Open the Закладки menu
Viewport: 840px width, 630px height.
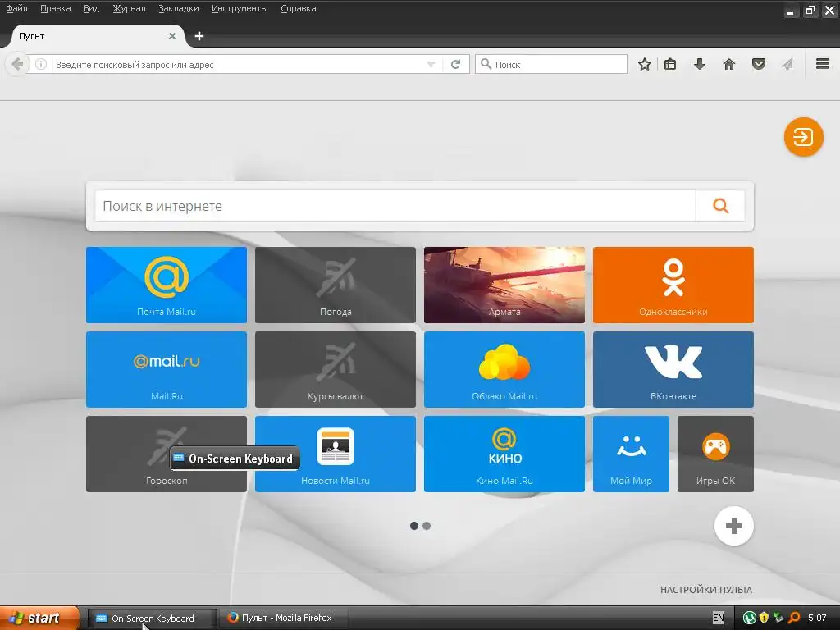pos(178,8)
